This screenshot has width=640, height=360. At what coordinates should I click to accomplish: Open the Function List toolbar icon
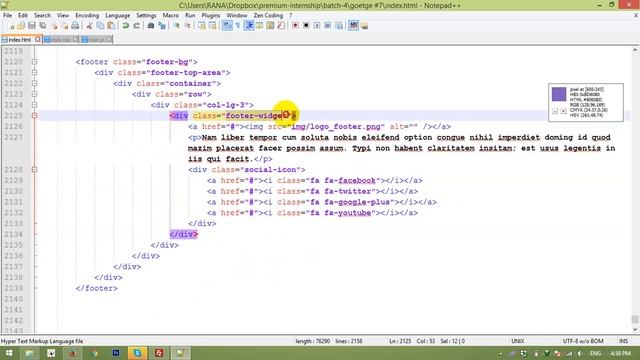pyautogui.click(x=281, y=26)
